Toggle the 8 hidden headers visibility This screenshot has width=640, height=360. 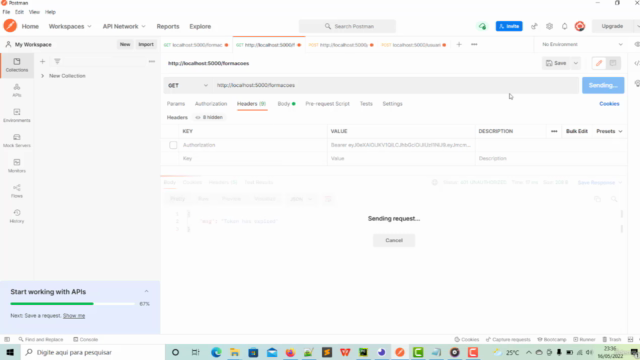(x=209, y=117)
